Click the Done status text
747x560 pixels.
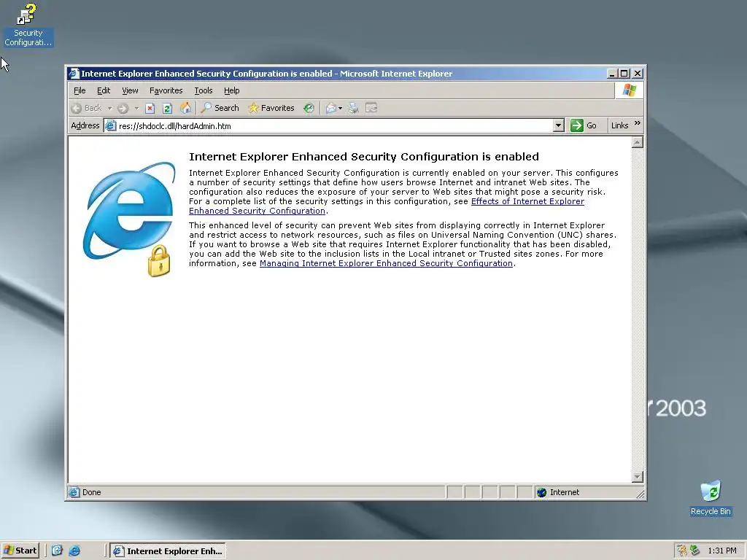[91, 492]
